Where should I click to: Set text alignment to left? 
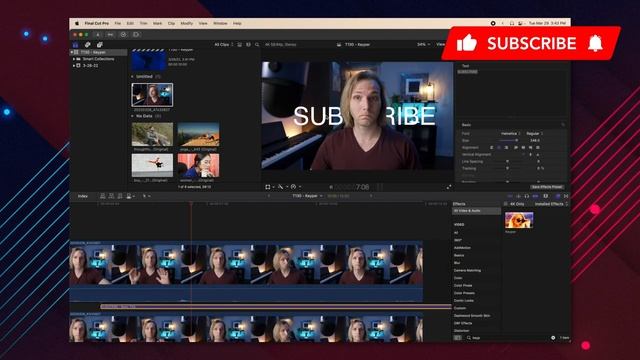click(491, 147)
